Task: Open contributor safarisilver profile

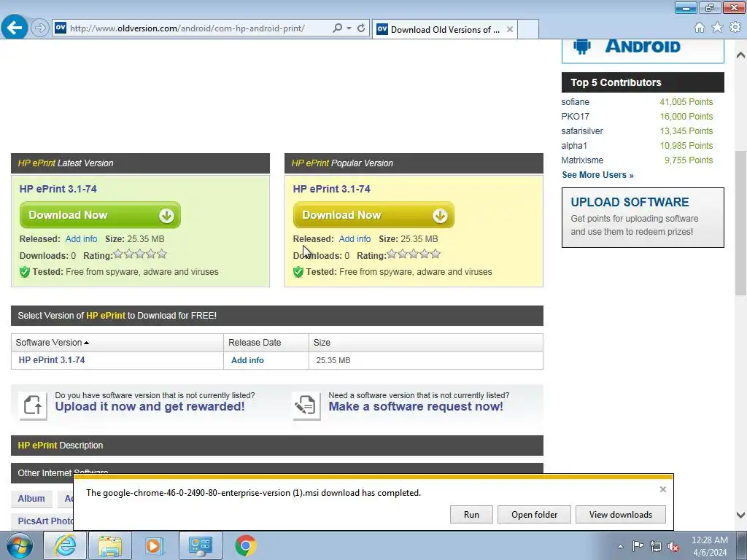Action: [581, 131]
